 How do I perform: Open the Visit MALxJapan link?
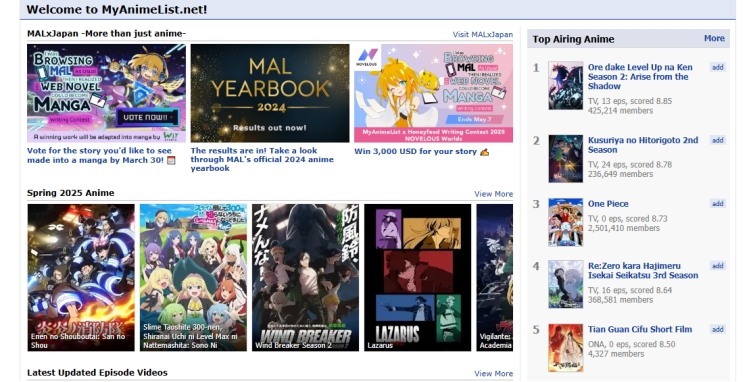(x=482, y=35)
